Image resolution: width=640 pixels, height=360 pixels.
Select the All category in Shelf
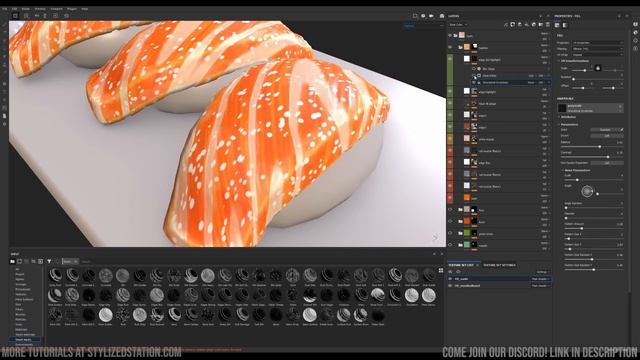17,269
